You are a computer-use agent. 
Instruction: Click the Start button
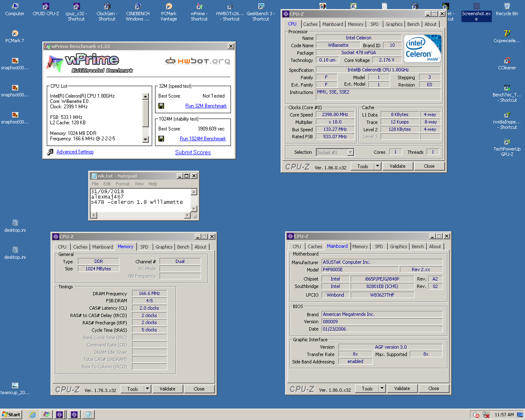[x=11, y=415]
